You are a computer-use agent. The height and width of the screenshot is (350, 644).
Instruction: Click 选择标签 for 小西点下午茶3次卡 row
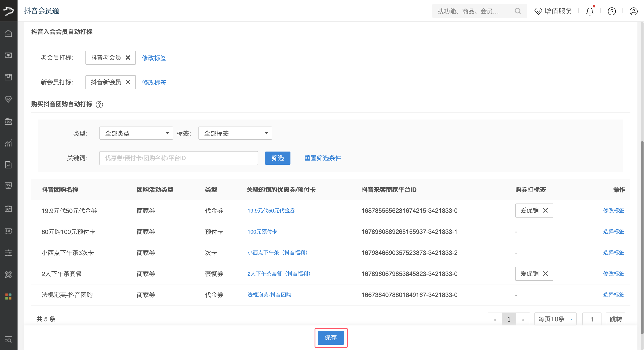click(x=614, y=253)
